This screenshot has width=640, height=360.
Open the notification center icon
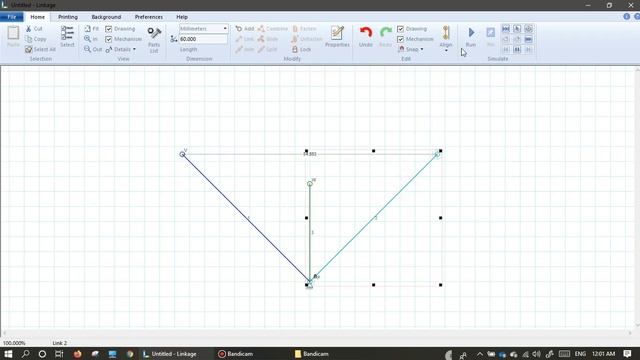pyautogui.click(x=627, y=354)
